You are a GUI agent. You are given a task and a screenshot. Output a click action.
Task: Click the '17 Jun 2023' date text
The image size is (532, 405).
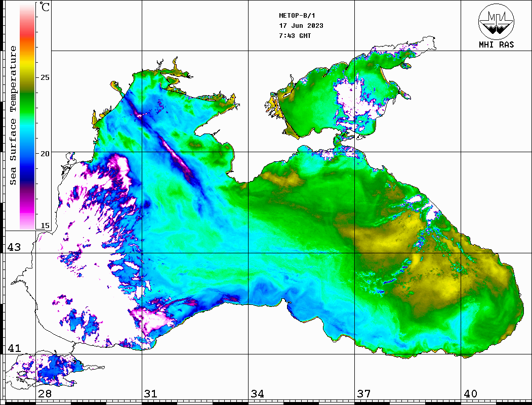[x=301, y=26]
